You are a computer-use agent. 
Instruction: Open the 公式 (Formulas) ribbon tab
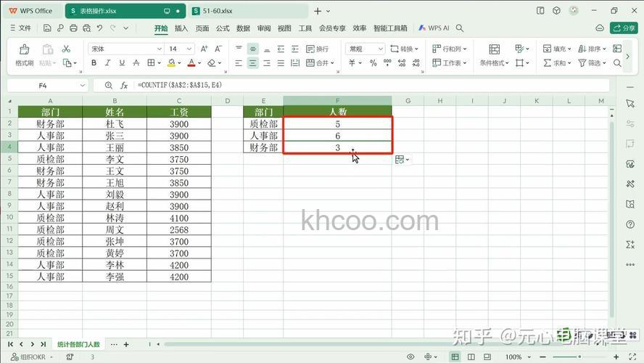coord(223,28)
